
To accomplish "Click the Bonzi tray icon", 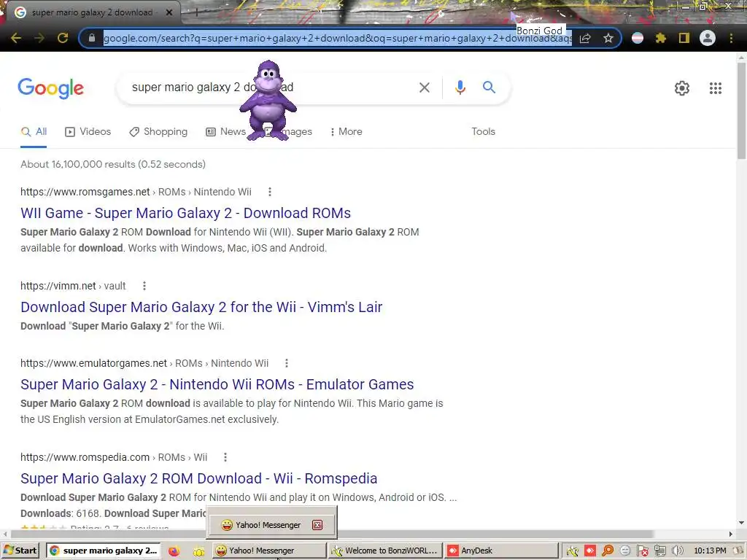I will click(x=572, y=551).
